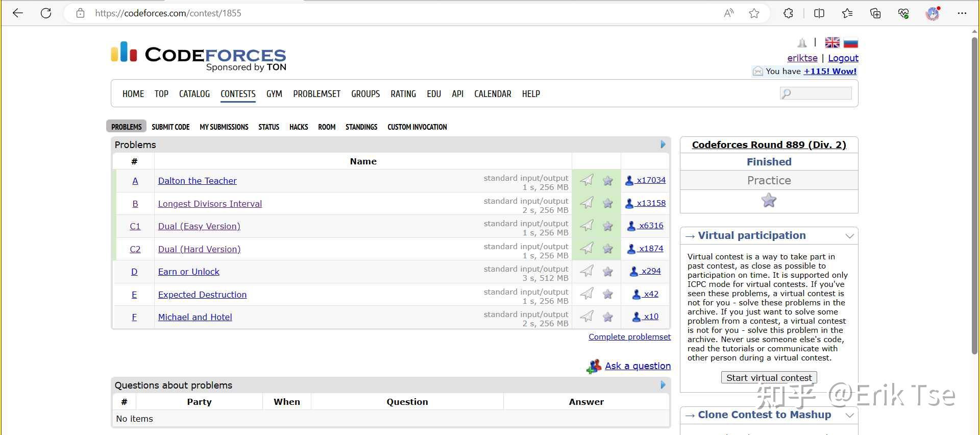The width and height of the screenshot is (980, 435).
Task: Click submit paper-plane icon for Earn or Unlock
Action: pyautogui.click(x=587, y=271)
